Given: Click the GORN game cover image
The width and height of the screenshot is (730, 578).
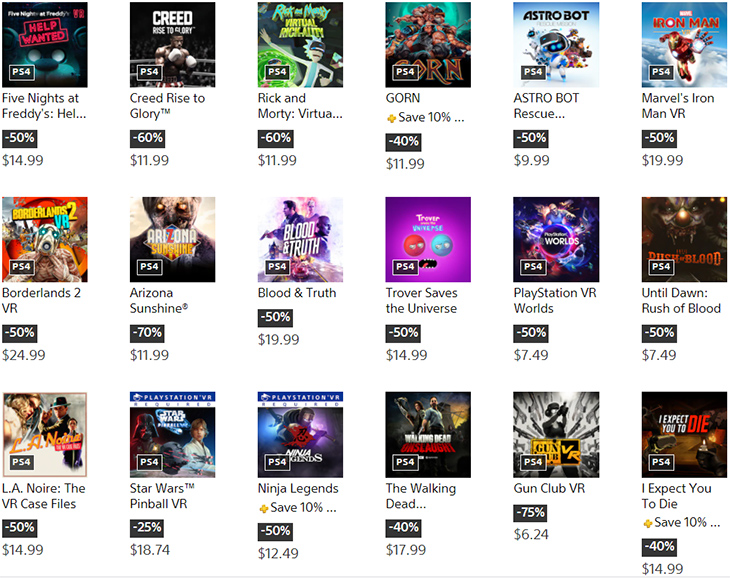Looking at the screenshot, I should pyautogui.click(x=428, y=45).
